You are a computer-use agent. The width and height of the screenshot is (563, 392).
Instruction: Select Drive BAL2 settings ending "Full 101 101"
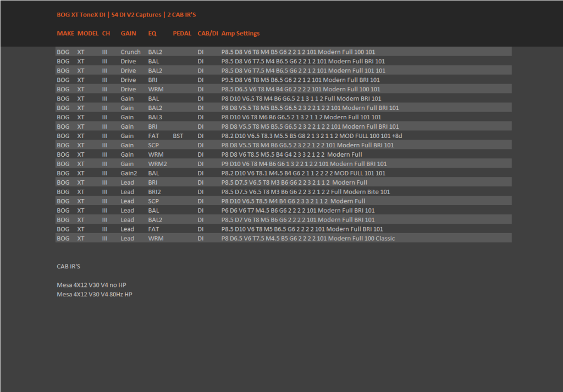pos(303,71)
